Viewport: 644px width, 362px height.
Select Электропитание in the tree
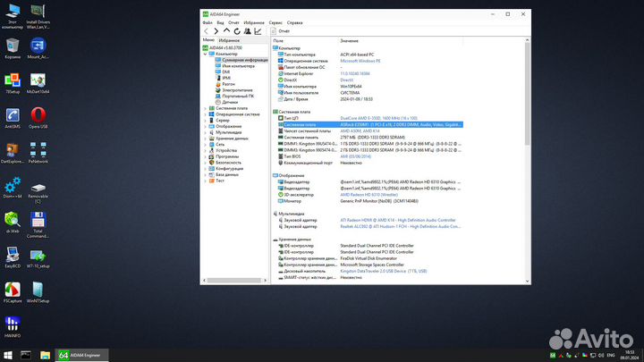(x=234, y=90)
